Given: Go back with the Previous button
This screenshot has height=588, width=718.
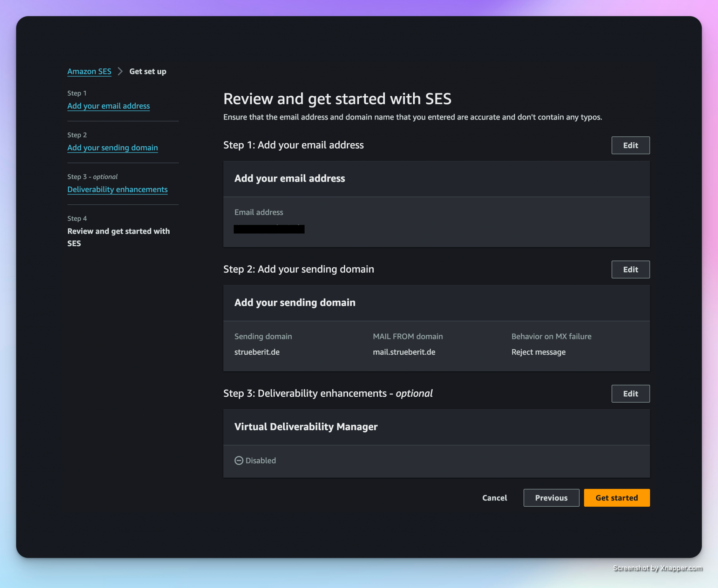Looking at the screenshot, I should (551, 498).
